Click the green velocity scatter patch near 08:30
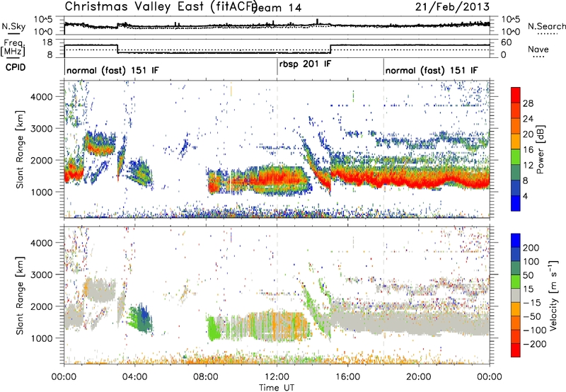Screen dimensions: 566x392 (x=214, y=328)
